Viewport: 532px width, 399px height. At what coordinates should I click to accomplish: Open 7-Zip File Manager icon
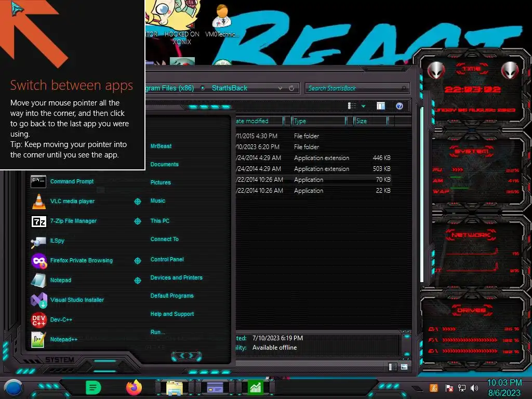pyautogui.click(x=38, y=221)
